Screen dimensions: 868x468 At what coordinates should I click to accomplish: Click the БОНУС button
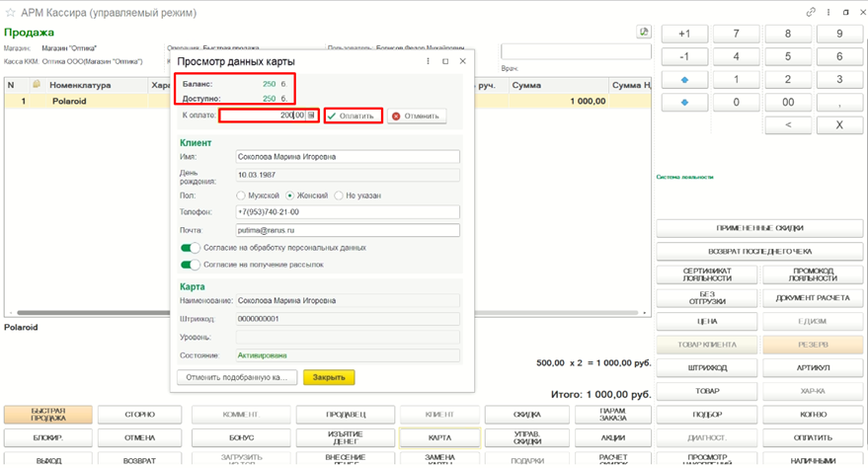pos(241,437)
